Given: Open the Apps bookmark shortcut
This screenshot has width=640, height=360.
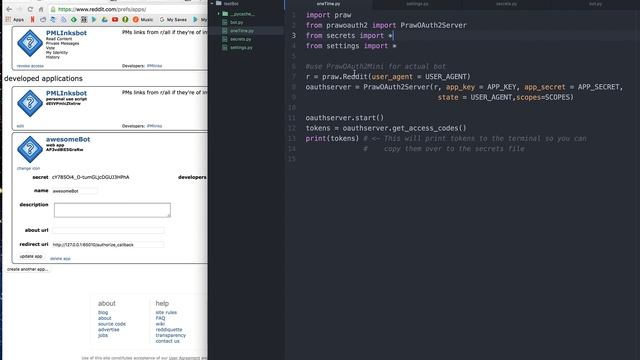Looking at the screenshot, I should (x=15, y=19).
